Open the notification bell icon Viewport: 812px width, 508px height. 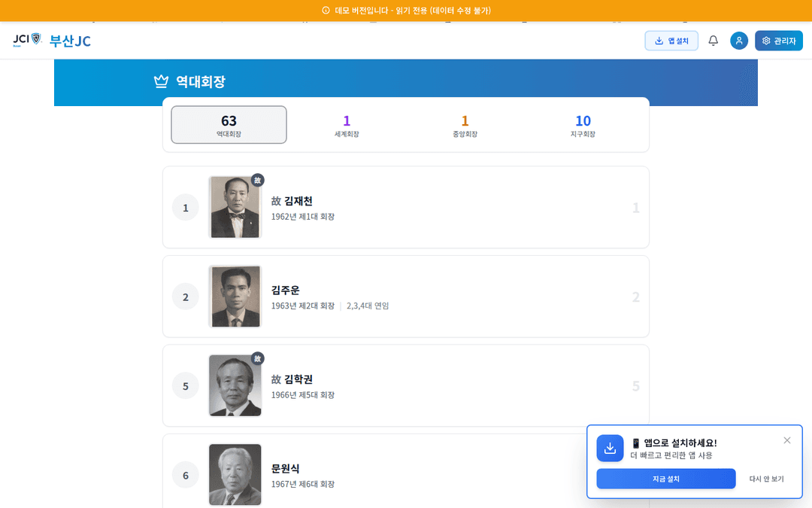pos(713,41)
